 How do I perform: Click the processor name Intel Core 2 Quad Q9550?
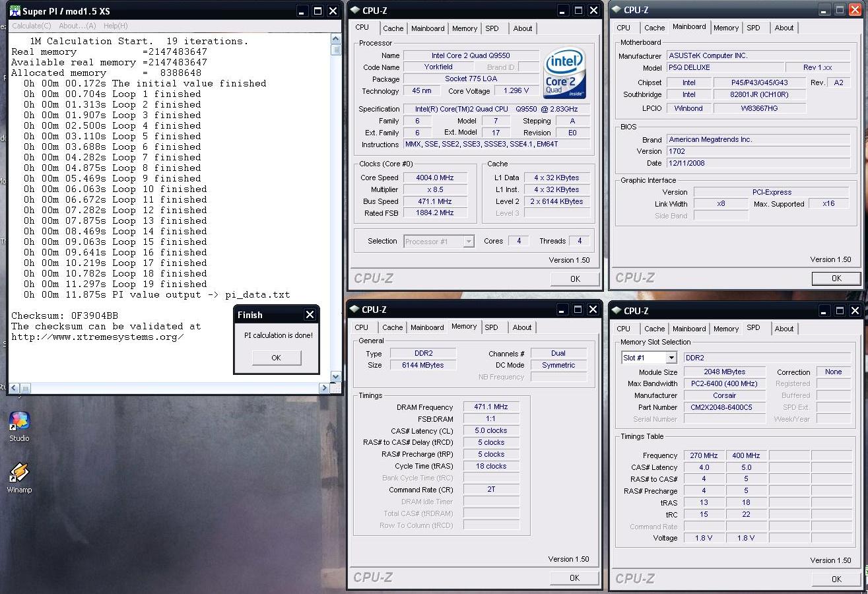click(471, 55)
